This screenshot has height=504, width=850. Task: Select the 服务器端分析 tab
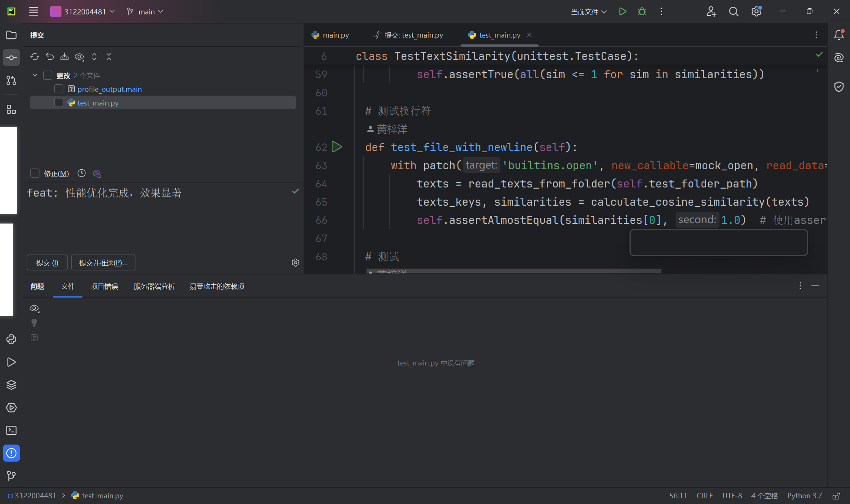pos(154,286)
